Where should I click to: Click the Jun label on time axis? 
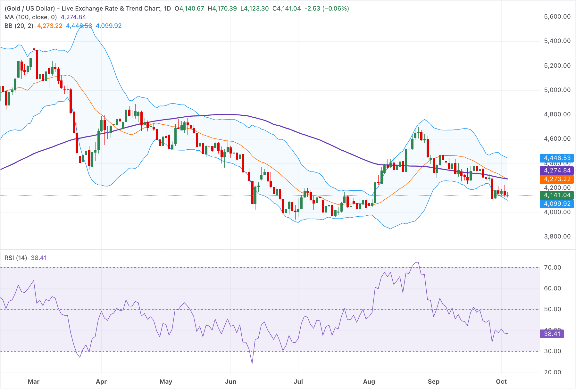coord(230,381)
